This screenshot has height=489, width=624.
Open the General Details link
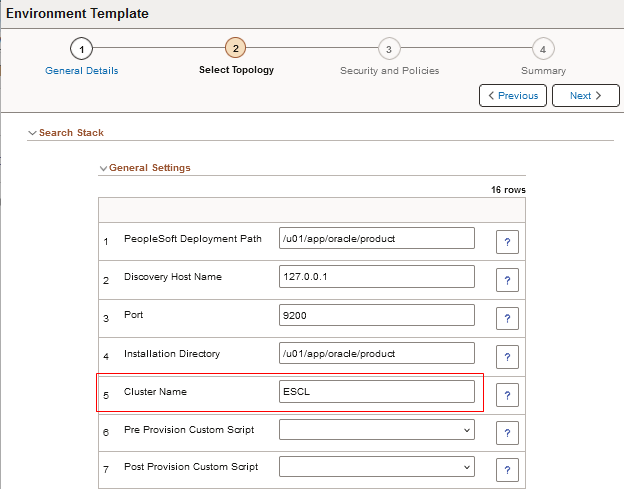coord(82,71)
